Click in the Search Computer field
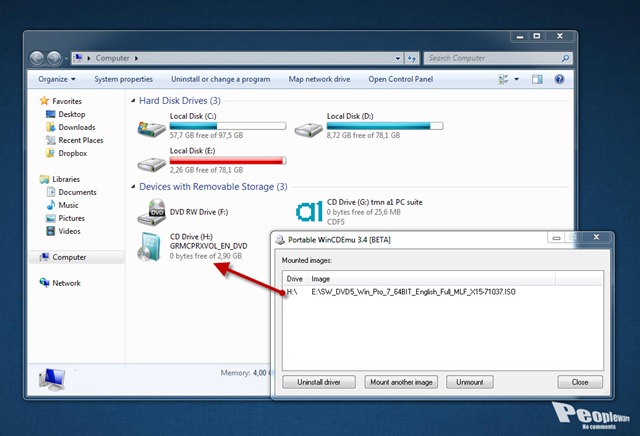 coord(493,58)
